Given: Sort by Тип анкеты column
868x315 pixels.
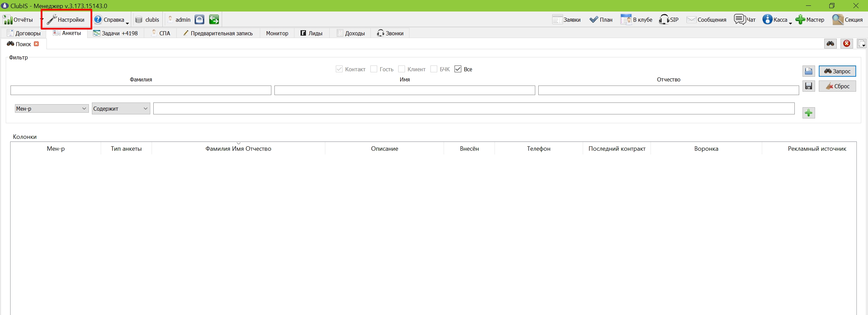Looking at the screenshot, I should [x=126, y=149].
